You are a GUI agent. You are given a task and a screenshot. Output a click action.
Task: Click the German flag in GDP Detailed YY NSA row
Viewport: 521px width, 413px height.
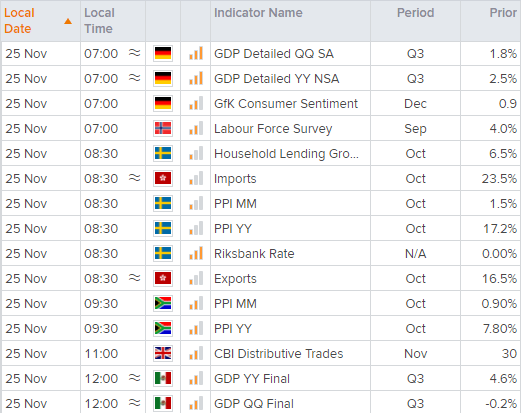163,78
